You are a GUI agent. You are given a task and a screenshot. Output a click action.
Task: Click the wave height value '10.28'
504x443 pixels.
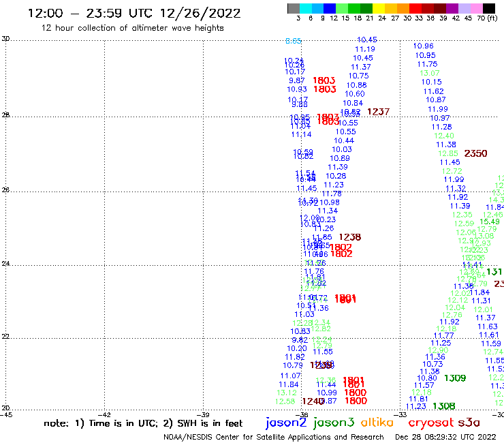(336, 176)
